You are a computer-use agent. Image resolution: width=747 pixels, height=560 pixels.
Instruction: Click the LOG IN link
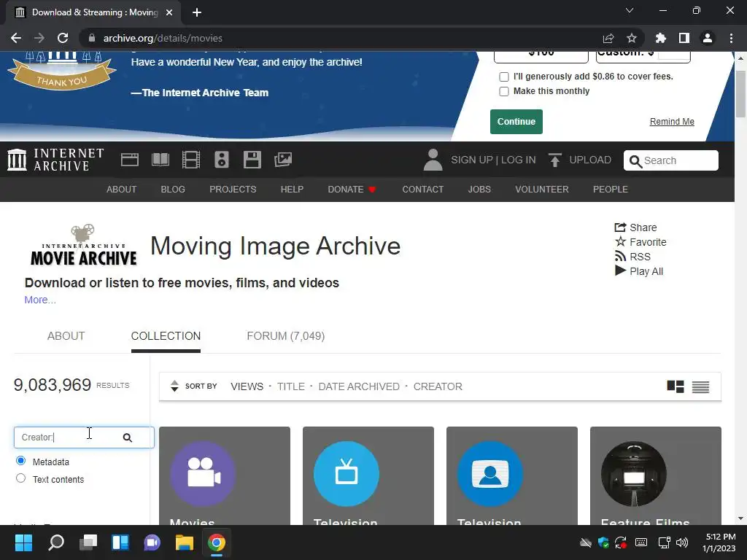tap(519, 160)
